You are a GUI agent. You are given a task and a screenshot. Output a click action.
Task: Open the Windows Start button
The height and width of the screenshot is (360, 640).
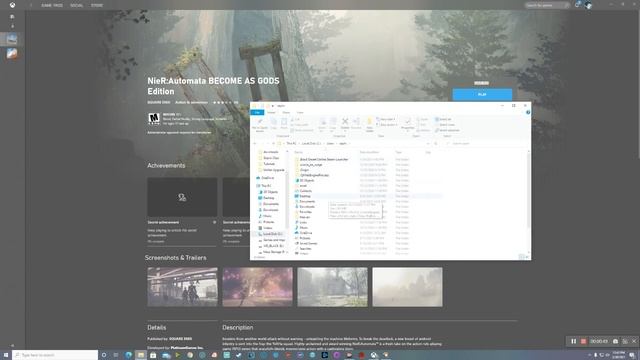pos(6,355)
